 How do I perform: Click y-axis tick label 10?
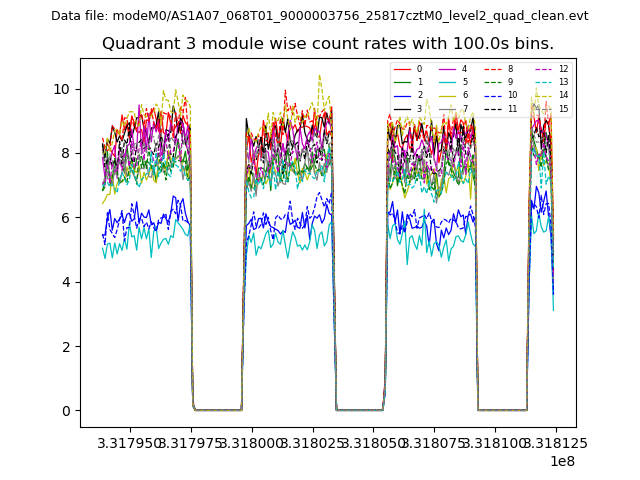pos(62,89)
